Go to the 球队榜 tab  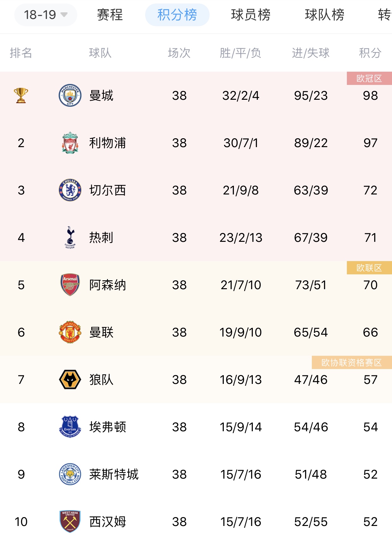pyautogui.click(x=325, y=15)
